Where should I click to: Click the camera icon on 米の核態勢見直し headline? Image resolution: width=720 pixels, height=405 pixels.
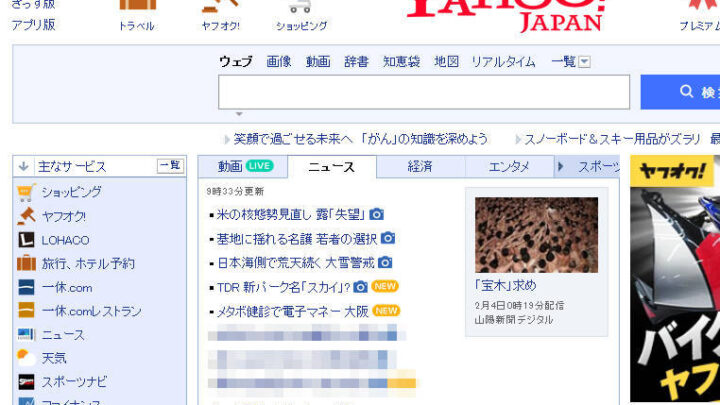coord(377,214)
